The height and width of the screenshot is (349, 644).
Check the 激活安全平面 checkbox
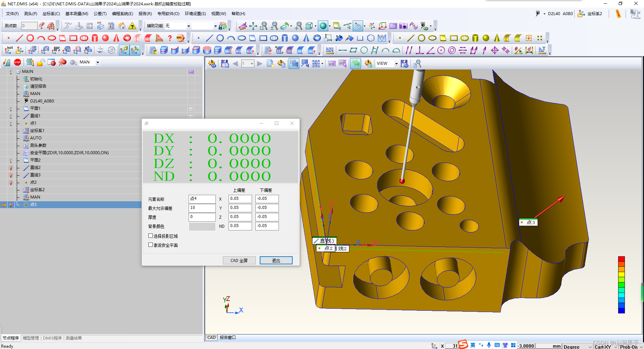[151, 245]
